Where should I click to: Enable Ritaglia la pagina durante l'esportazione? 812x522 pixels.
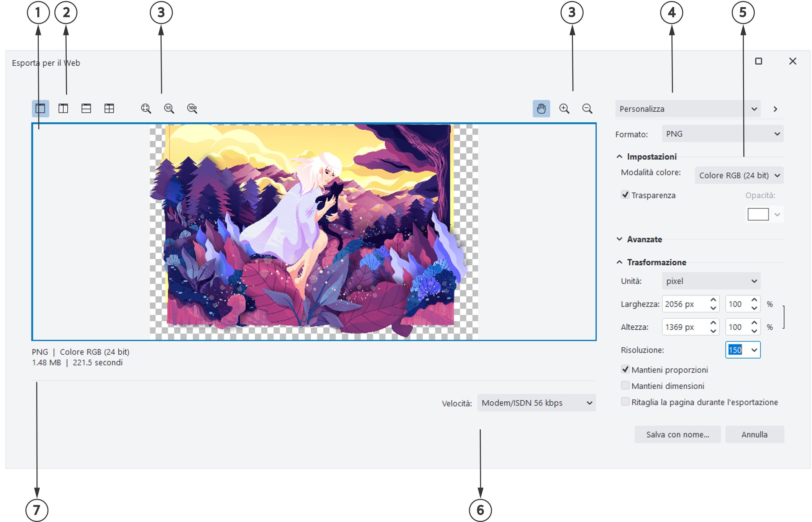click(x=625, y=402)
